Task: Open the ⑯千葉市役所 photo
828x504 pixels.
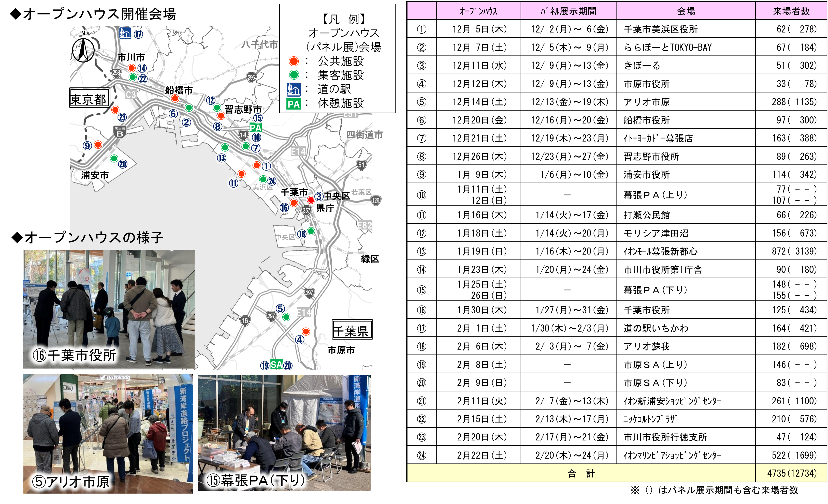Action: click(109, 309)
